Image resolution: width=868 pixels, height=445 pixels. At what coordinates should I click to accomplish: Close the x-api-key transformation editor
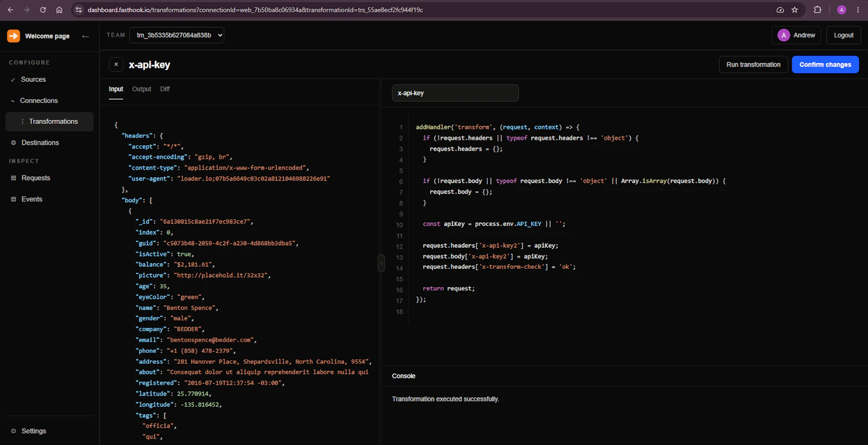[x=116, y=65]
